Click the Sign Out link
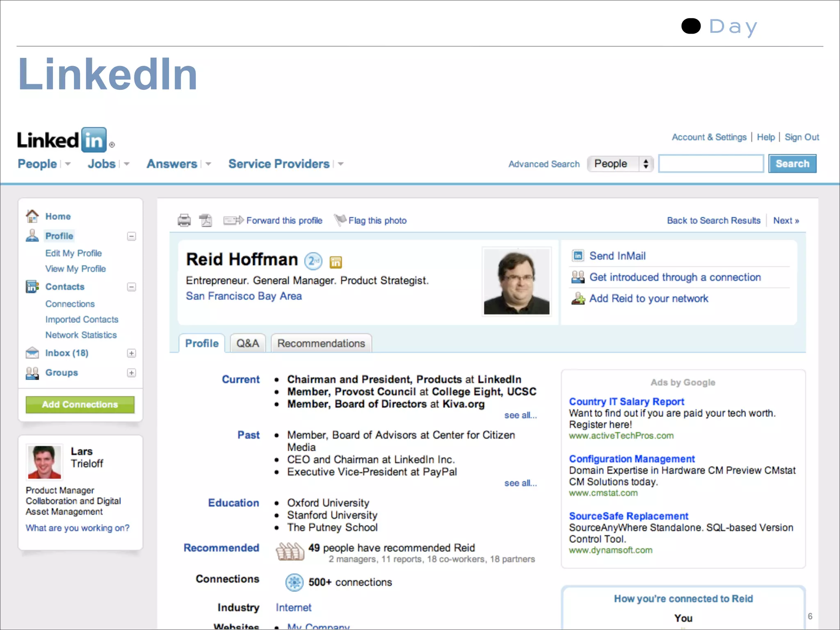Viewport: 840px width, 630px height. 802,137
